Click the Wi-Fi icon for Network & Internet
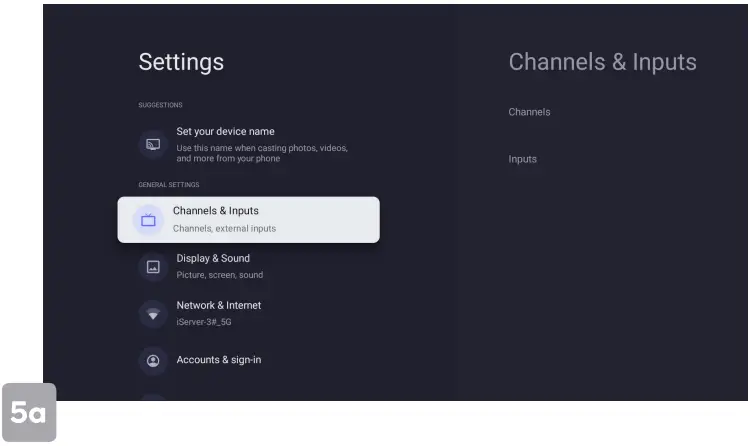This screenshot has width=750, height=446. [x=153, y=313]
